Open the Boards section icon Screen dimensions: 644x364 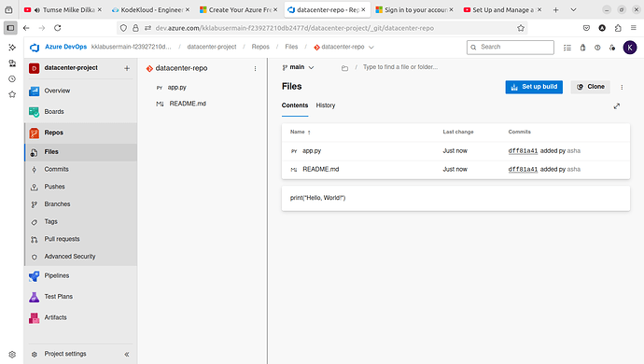tap(35, 112)
